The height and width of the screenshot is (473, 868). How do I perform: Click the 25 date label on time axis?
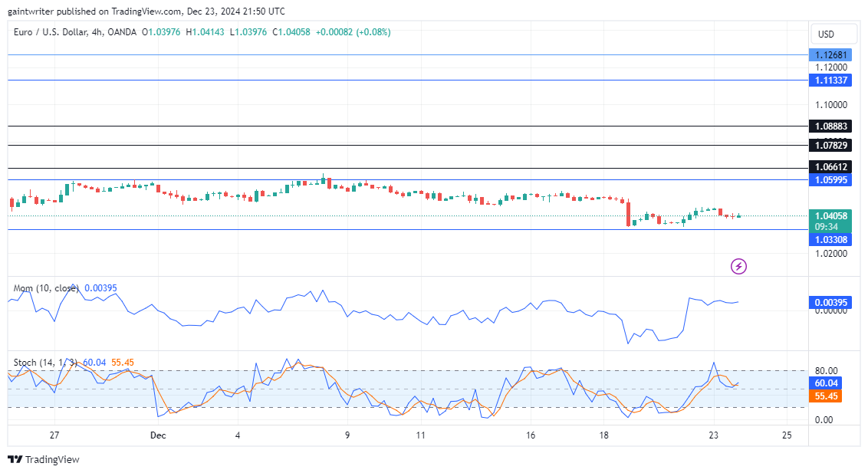click(787, 435)
